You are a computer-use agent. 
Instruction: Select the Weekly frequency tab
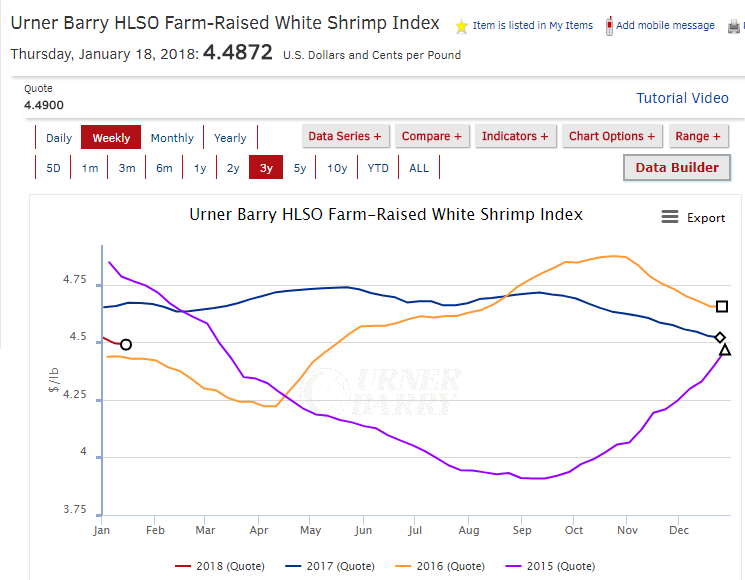[111, 138]
